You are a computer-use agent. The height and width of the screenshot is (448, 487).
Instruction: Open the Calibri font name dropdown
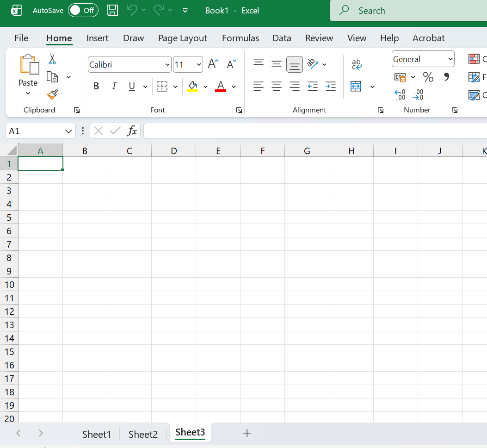[167, 65]
